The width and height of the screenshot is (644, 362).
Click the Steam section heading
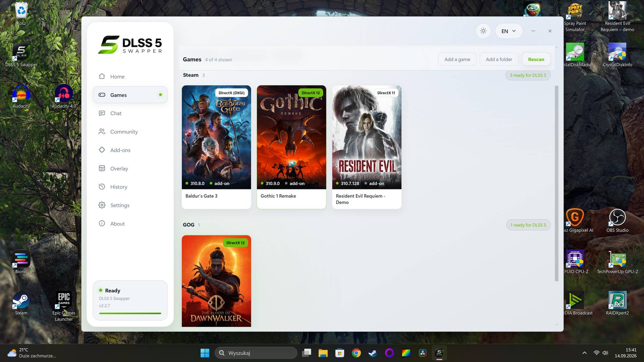click(191, 75)
